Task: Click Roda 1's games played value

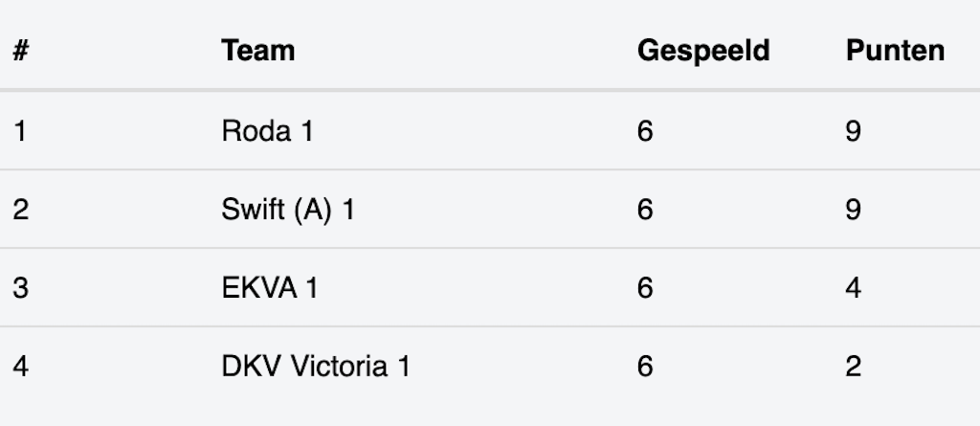Action: 645,131
